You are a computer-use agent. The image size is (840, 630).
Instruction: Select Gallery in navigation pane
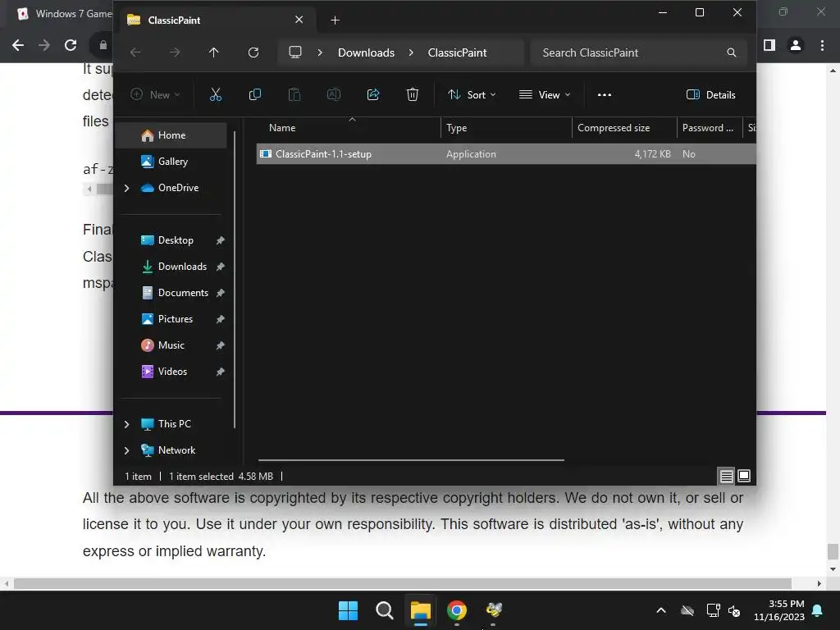[172, 162]
